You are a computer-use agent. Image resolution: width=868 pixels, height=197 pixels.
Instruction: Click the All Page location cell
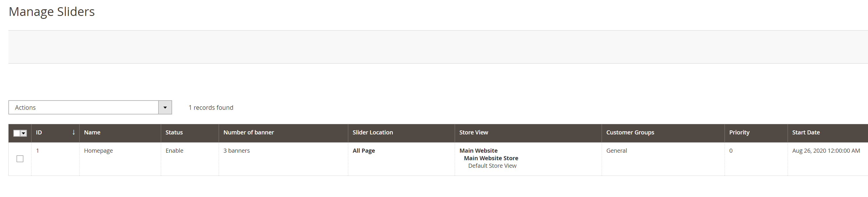coord(401,159)
